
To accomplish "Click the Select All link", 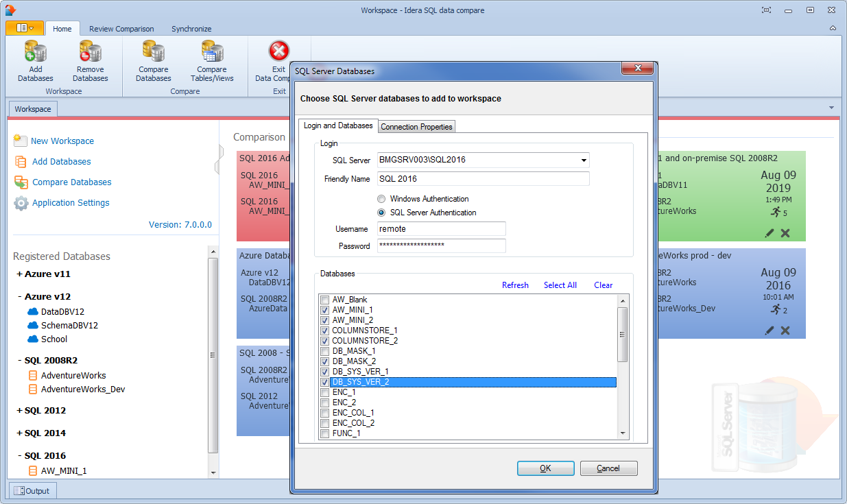I will click(560, 285).
